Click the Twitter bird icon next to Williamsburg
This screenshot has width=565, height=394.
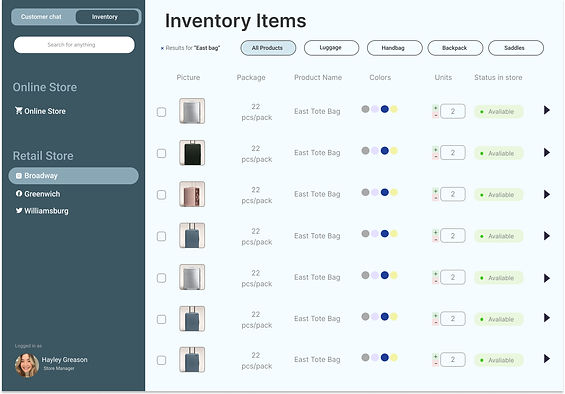[19, 211]
